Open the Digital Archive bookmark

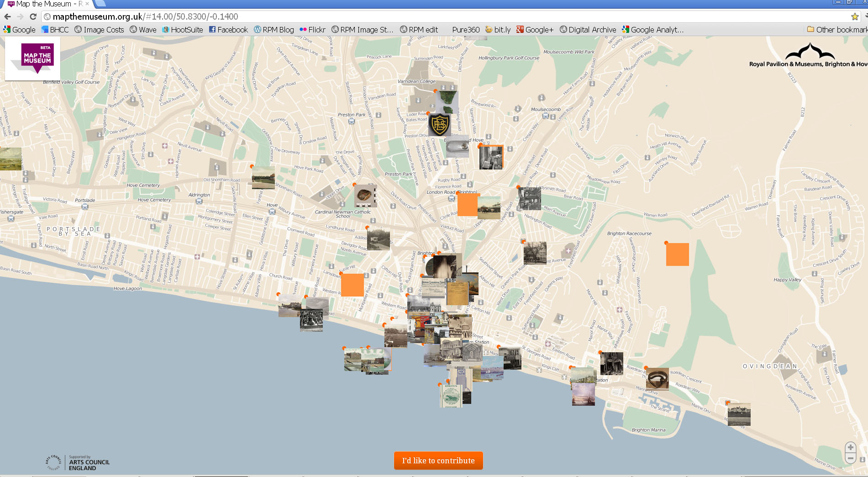coord(588,30)
